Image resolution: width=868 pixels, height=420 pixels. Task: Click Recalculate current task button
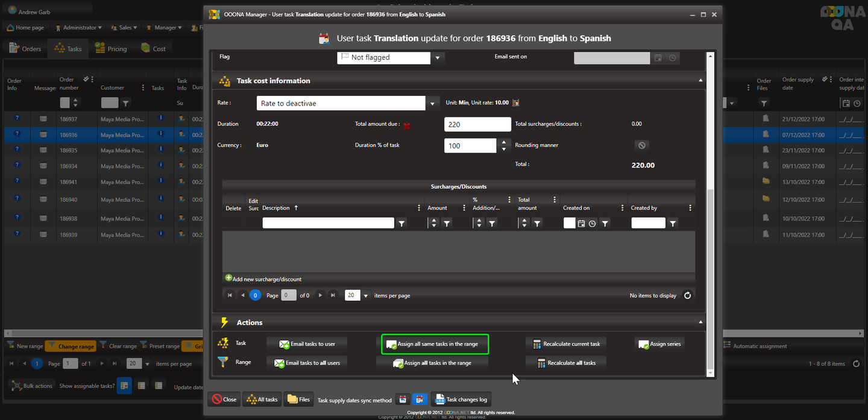pyautogui.click(x=566, y=344)
